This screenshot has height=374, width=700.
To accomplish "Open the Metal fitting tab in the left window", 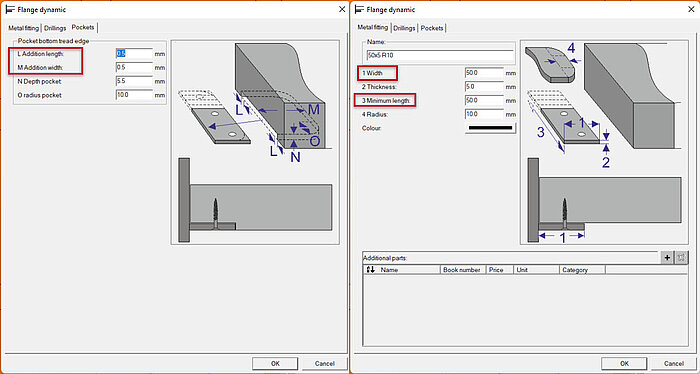I will [x=24, y=28].
